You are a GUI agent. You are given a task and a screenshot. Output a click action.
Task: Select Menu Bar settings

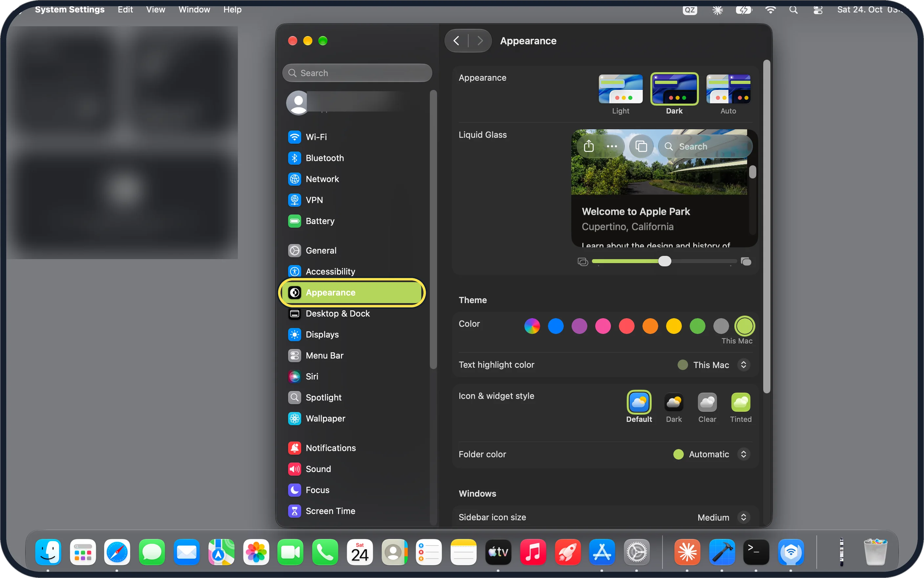[352, 356]
